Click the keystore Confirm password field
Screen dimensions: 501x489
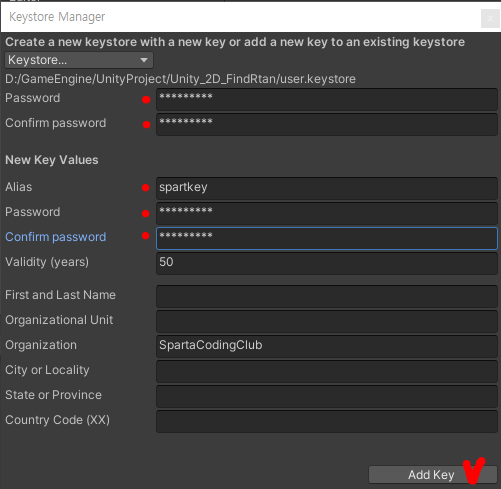coord(327,124)
